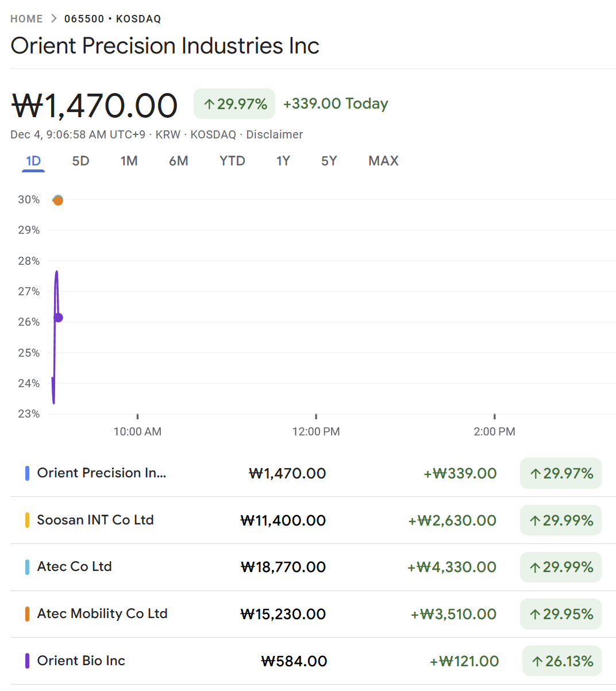616x691 pixels.
Task: Show the MAX time range
Action: pyautogui.click(x=383, y=161)
